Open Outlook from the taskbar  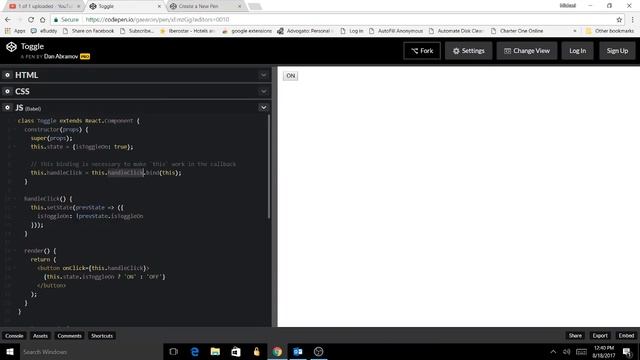tap(298, 351)
